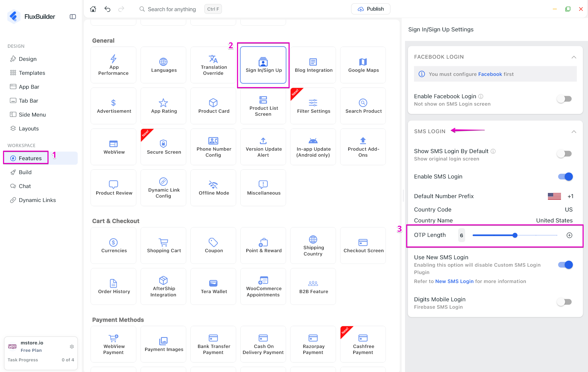Screen dimensions: 588x372
Task: Undo the last change
Action: tap(107, 9)
